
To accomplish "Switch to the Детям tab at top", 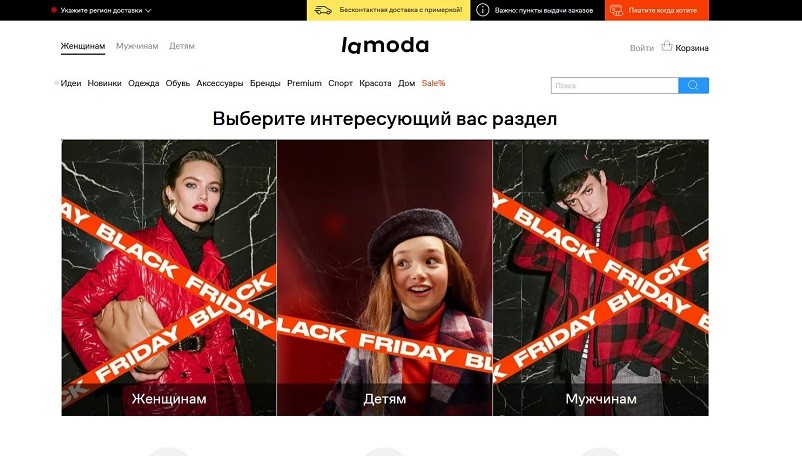I will pos(182,46).
